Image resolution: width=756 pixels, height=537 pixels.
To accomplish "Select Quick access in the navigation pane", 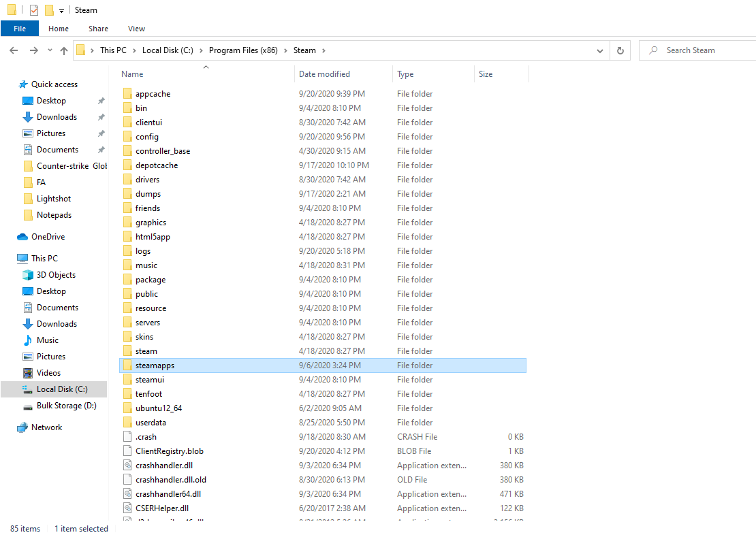I will (54, 84).
